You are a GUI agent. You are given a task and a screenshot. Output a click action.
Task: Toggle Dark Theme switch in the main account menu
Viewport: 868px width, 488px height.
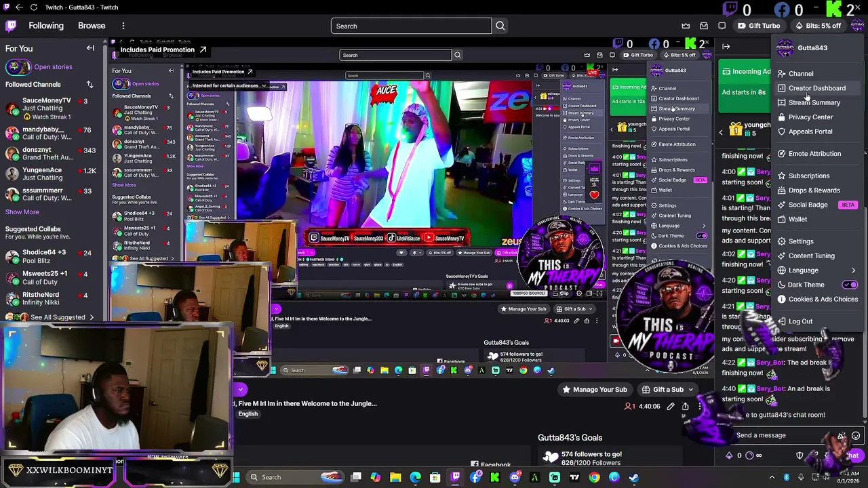(850, 285)
